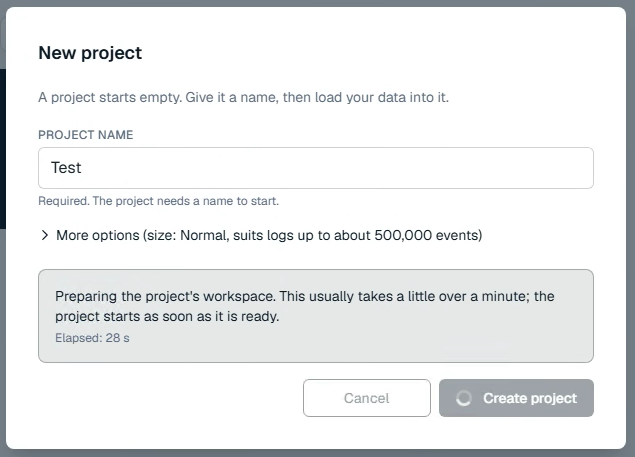Click the Required name helper text
Screen dimensions: 635x457
tap(158, 201)
